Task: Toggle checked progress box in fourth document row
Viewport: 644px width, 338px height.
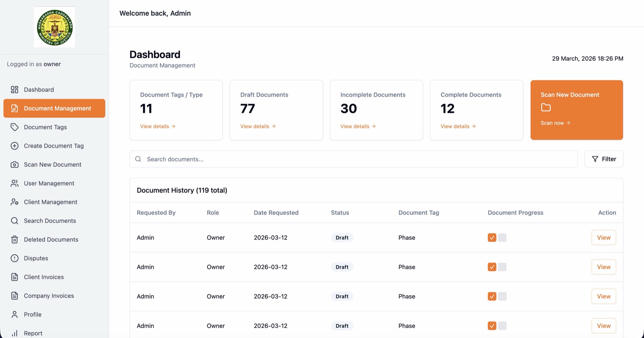Action: 492,326
